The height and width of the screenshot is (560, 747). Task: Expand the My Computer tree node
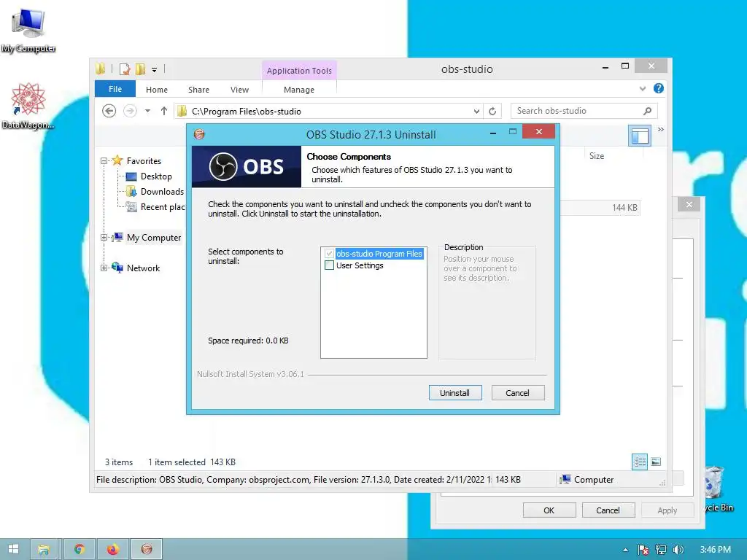[x=104, y=237]
